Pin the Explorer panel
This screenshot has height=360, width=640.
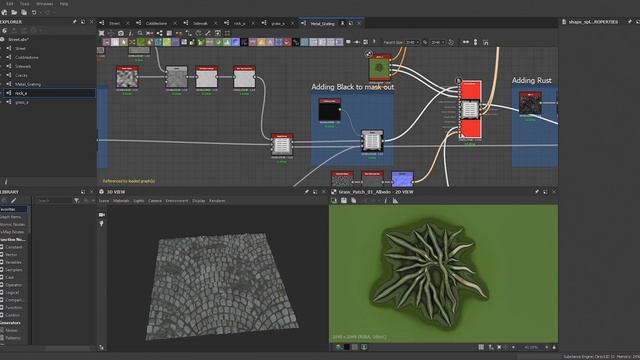(74, 22)
